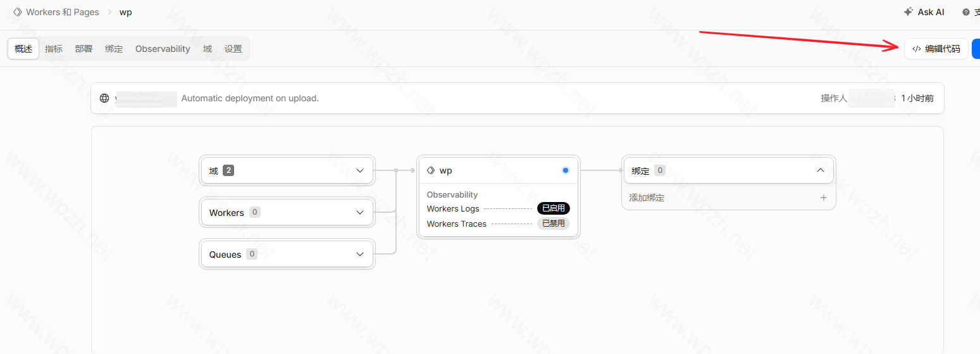Viewport: 980px width, 354px height.
Task: Click the Workers count badge 0
Action: click(x=255, y=212)
